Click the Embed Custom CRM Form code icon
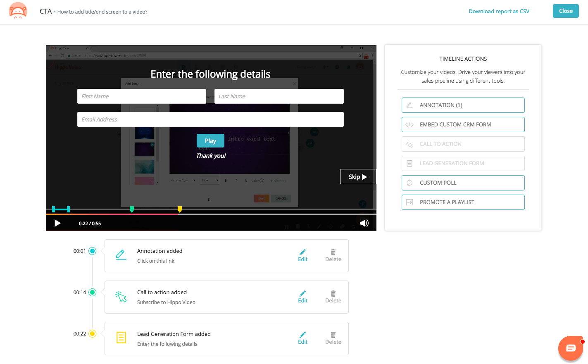The image size is (588, 364). [x=409, y=124]
